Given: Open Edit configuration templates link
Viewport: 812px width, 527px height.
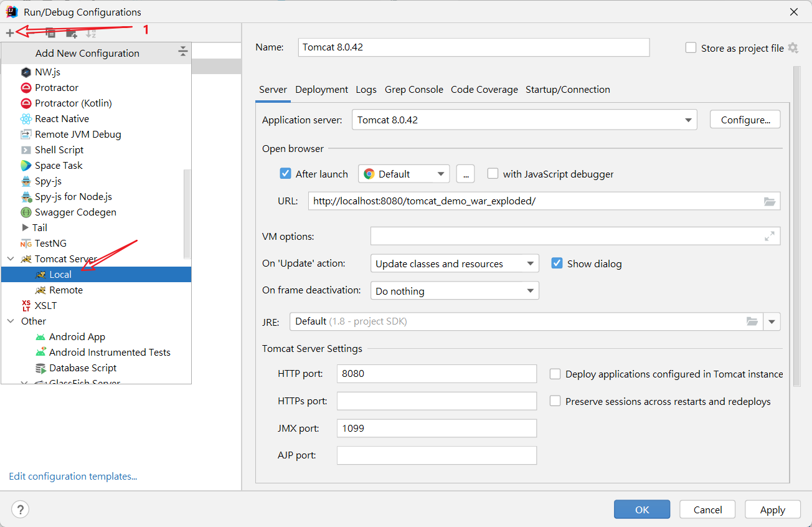Looking at the screenshot, I should 72,476.
